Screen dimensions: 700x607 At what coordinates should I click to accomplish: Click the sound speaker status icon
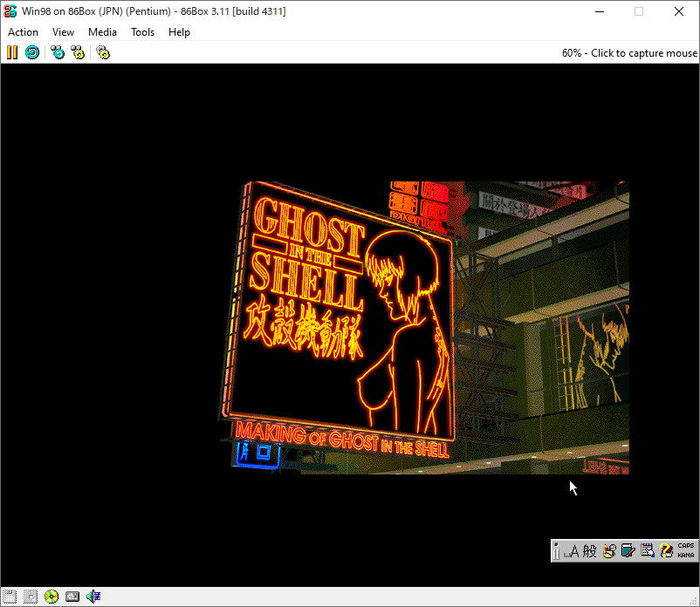coord(93,597)
